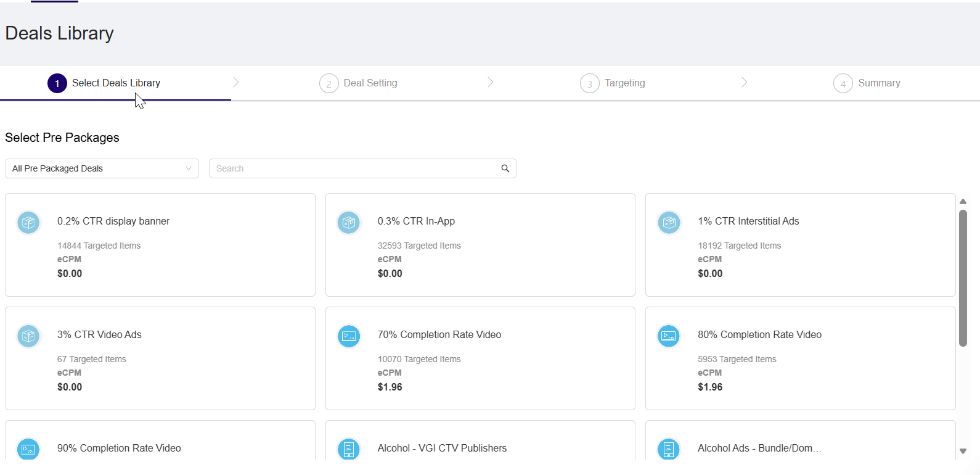980x475 pixels.
Task: Click the Select Pre Packages heading
Action: (x=62, y=138)
